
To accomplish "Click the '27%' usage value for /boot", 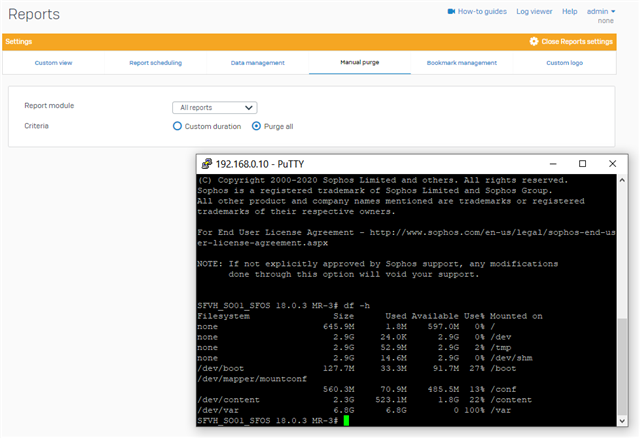I will point(477,368).
